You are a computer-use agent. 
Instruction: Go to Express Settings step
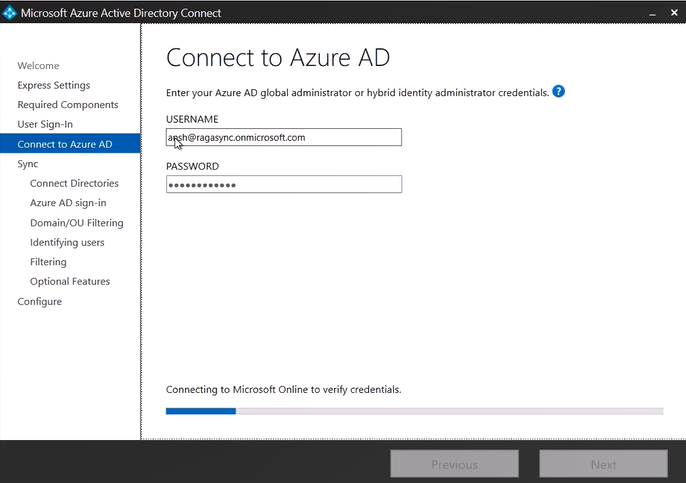pos(54,85)
